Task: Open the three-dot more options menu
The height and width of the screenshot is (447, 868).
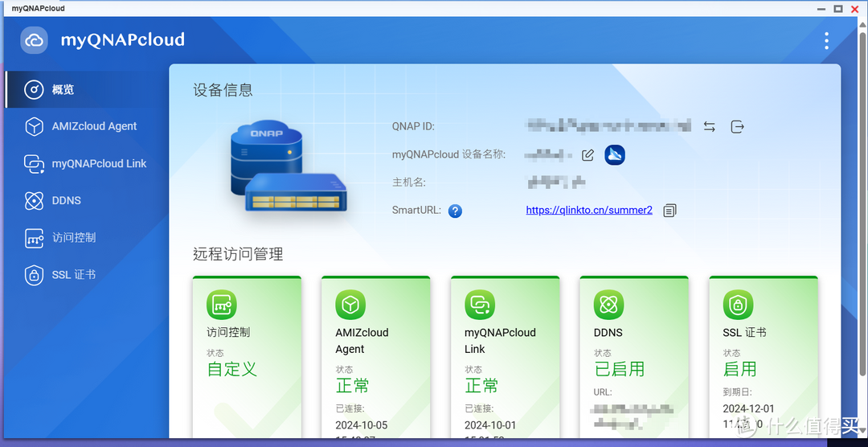Action: (826, 40)
